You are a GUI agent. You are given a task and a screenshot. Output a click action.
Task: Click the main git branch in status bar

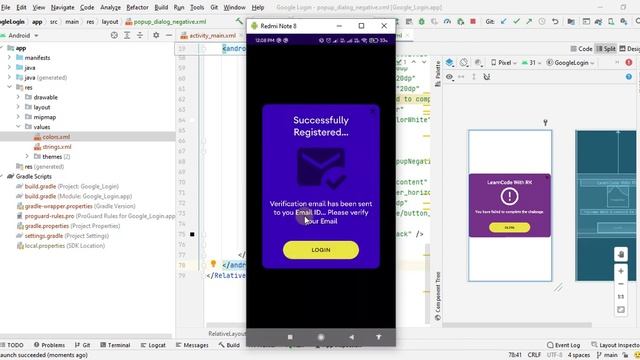tap(607, 355)
